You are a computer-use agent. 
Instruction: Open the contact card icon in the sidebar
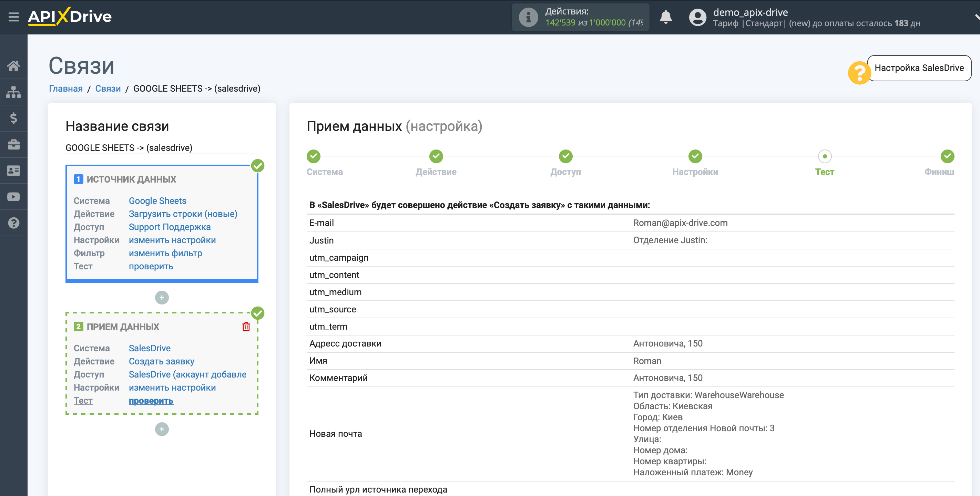coord(14,171)
